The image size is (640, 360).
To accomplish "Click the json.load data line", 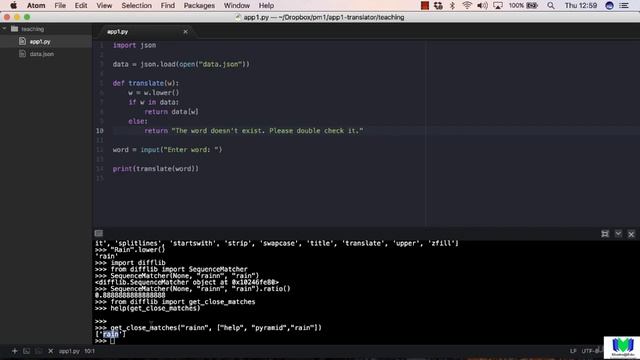I will [x=181, y=64].
